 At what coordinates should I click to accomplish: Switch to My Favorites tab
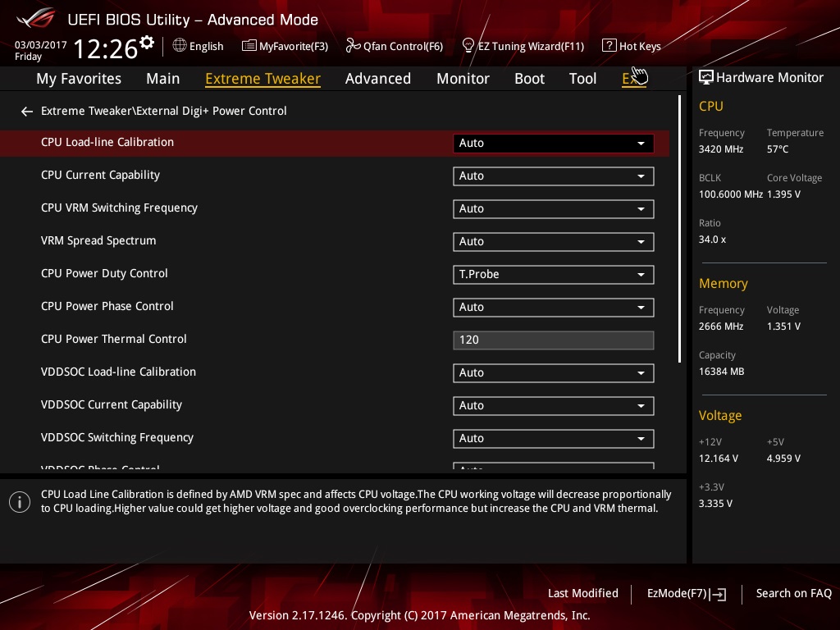[x=79, y=79]
